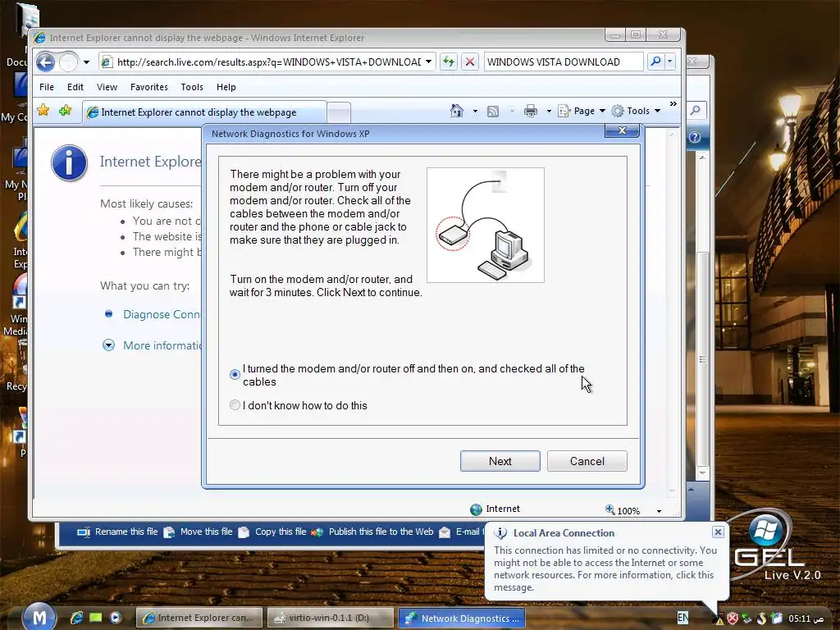
Task: Open the Page dropdown menu
Action: (582, 111)
